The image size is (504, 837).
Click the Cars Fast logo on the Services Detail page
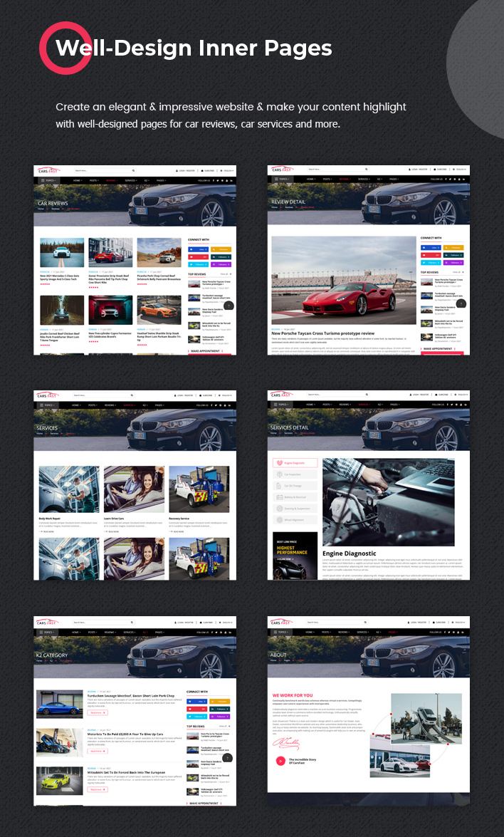(x=282, y=395)
